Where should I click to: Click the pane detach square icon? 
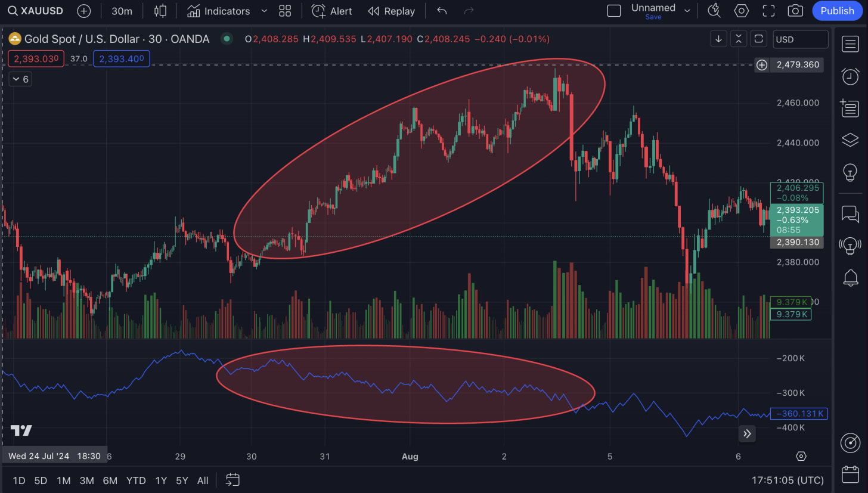(x=758, y=39)
